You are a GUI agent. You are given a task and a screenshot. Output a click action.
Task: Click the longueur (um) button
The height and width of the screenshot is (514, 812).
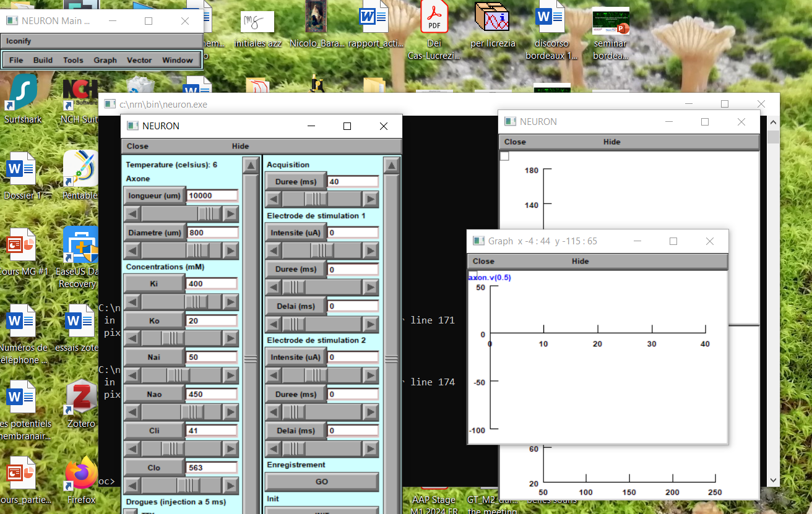(x=154, y=195)
